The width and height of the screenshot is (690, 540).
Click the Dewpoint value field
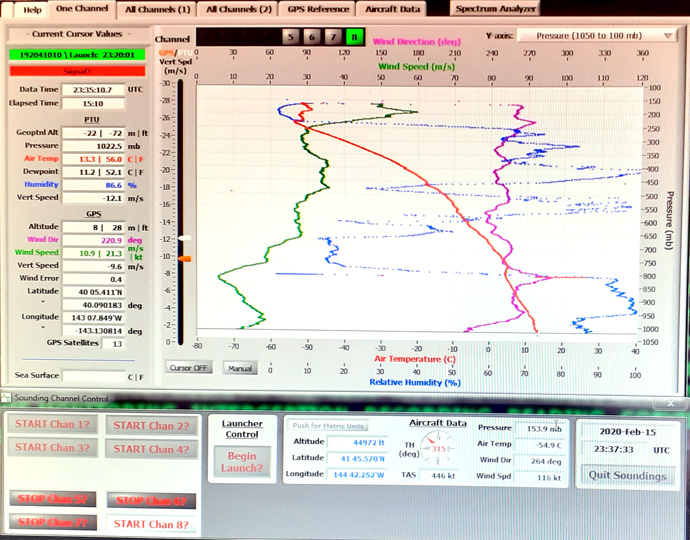(93, 172)
